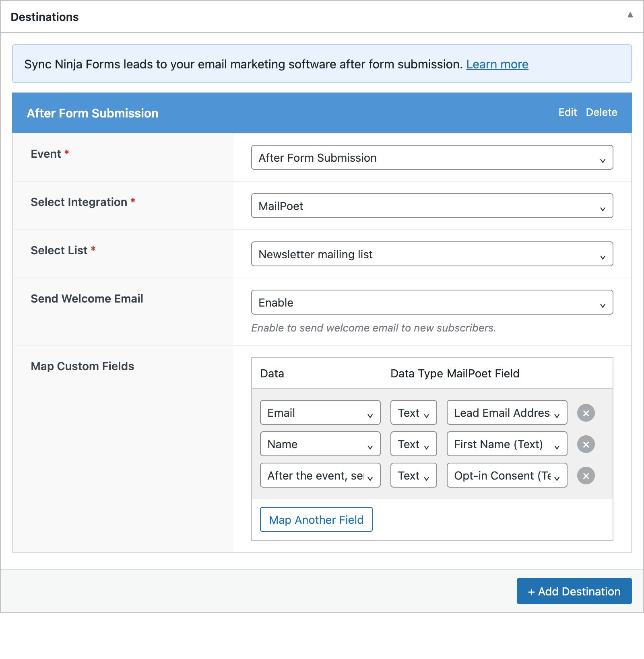Image resolution: width=644 pixels, height=659 pixels.
Task: Change data type in Name row
Action: [x=413, y=444]
